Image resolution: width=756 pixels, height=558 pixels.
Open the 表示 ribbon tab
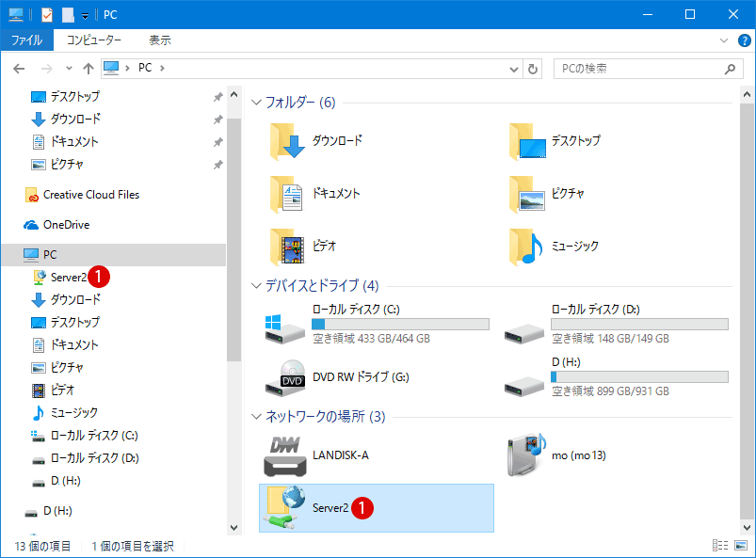[160, 40]
